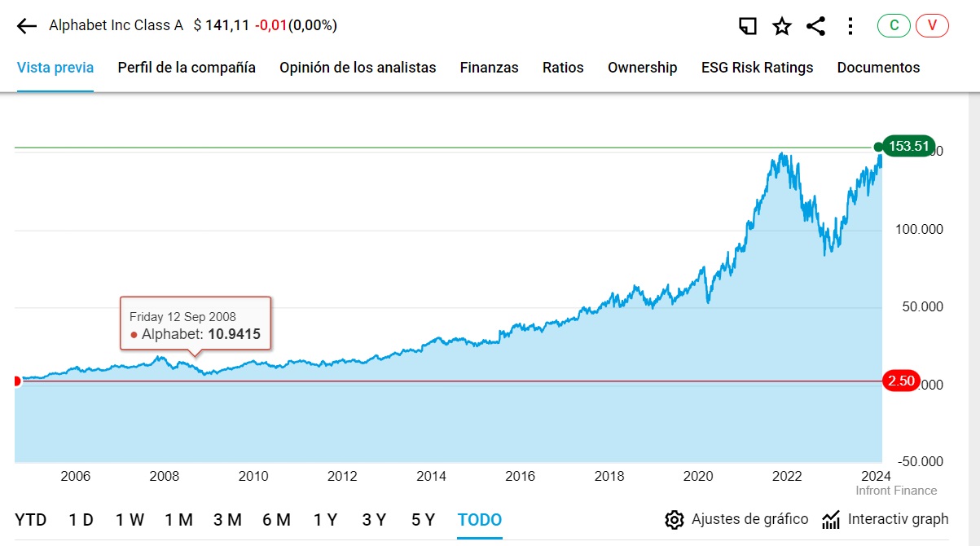The width and height of the screenshot is (980, 546).
Task: Select the Ratios tab
Action: pos(563,68)
